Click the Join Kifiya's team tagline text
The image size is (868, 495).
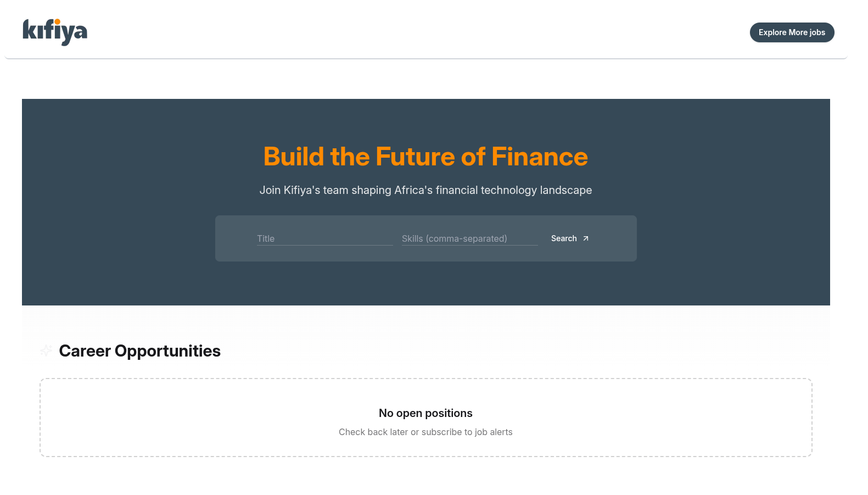(x=425, y=190)
